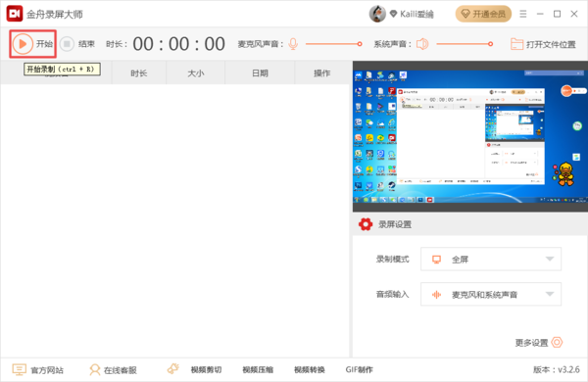588x382 pixels.
Task: Click the recording duration timer display
Action: coord(179,44)
